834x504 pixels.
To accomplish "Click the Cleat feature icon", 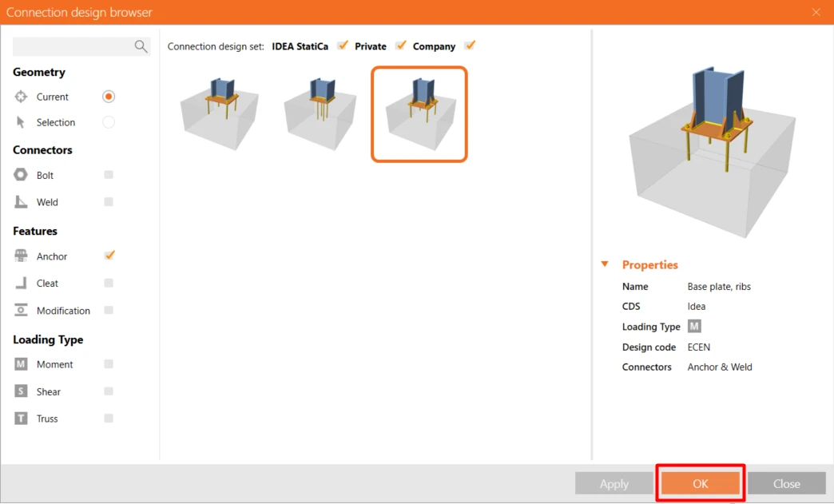I will coord(21,284).
